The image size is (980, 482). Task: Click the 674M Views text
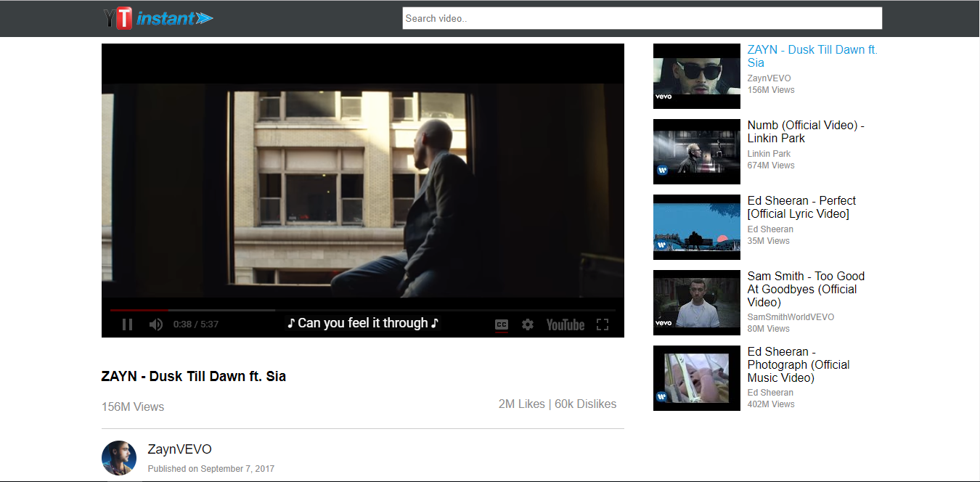[x=771, y=166]
